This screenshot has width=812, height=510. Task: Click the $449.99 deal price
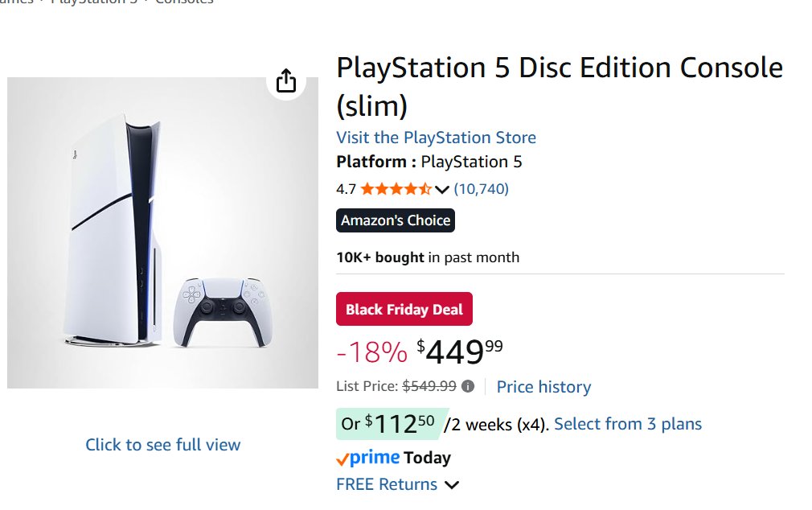pyautogui.click(x=460, y=352)
